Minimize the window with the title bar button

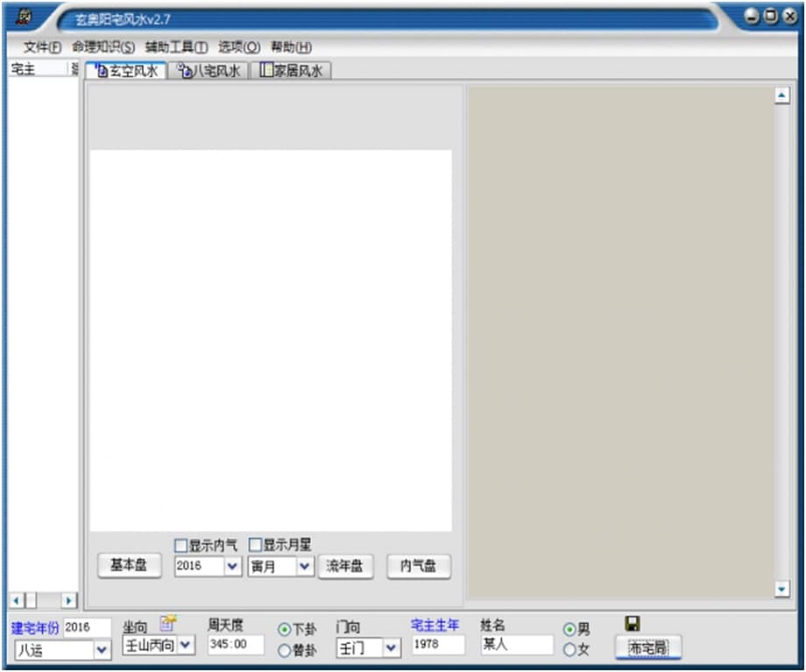[752, 17]
